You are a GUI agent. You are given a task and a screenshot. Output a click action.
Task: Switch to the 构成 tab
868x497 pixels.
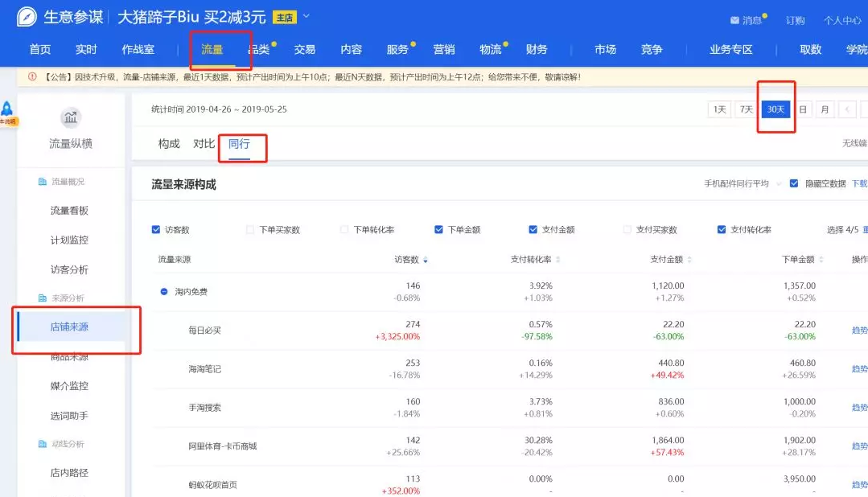[169, 144]
